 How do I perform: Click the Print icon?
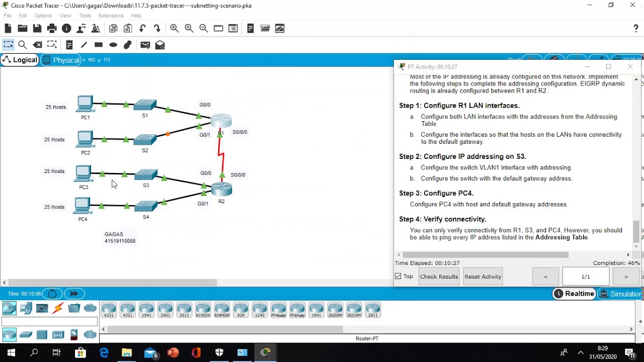pyautogui.click(x=52, y=29)
